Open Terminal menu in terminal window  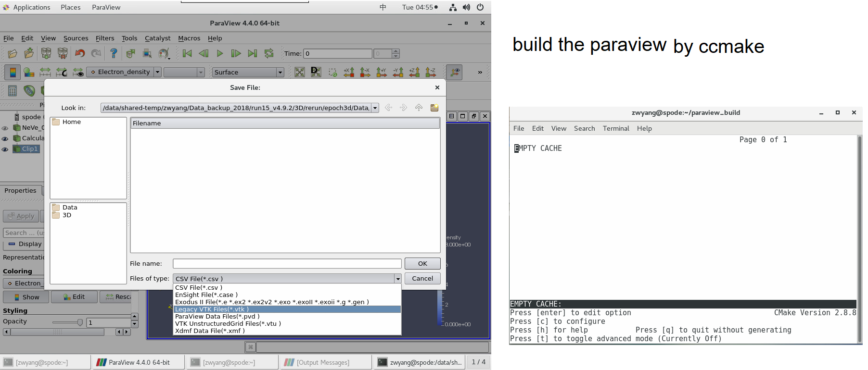point(616,128)
